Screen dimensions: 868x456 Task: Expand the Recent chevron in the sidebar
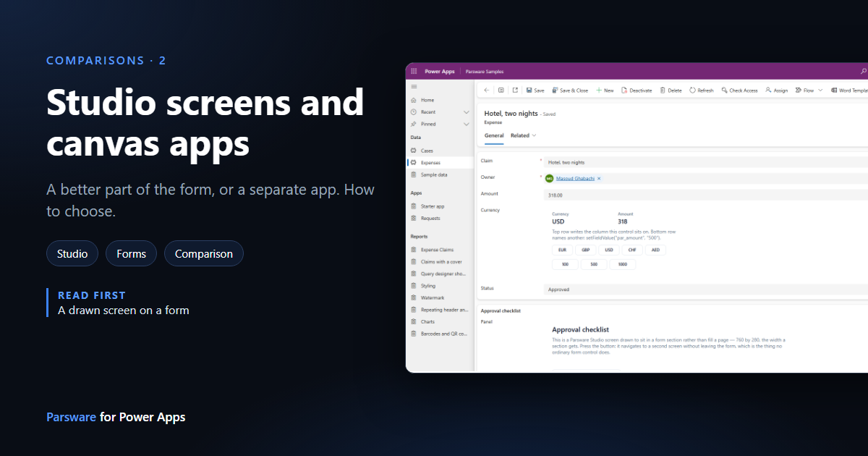coord(467,112)
